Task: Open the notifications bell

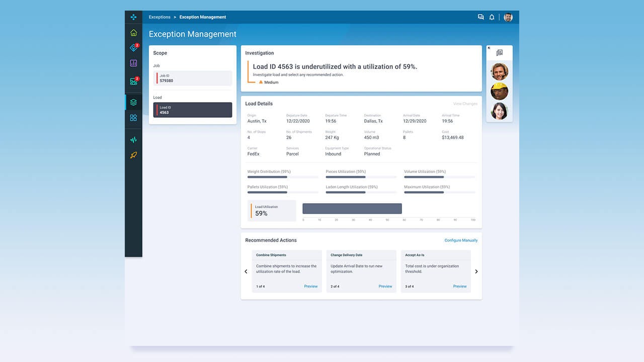Action: click(492, 17)
